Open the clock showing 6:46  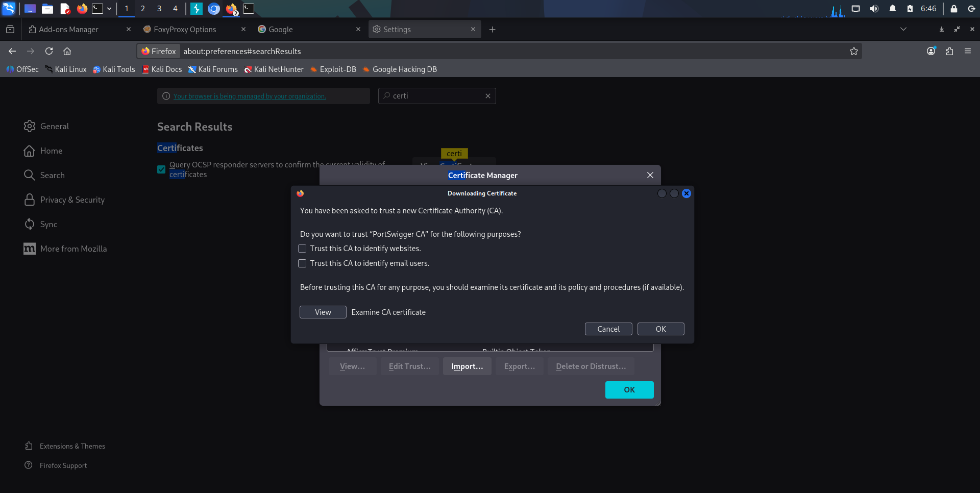click(x=928, y=9)
